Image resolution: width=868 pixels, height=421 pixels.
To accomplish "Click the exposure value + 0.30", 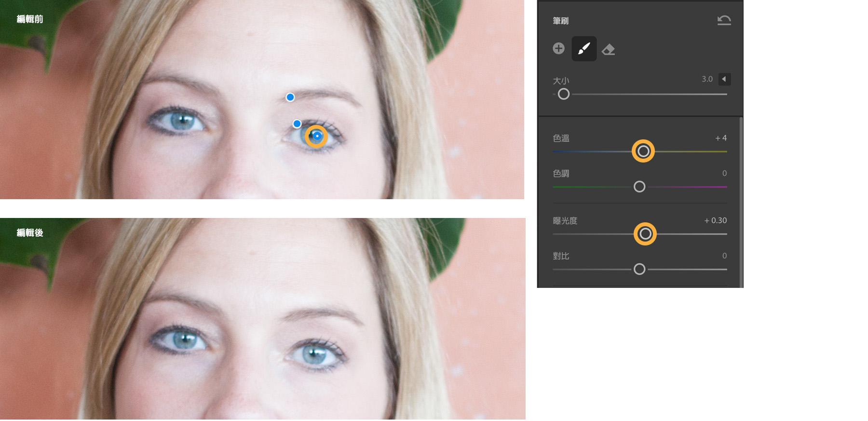I will click(x=716, y=220).
